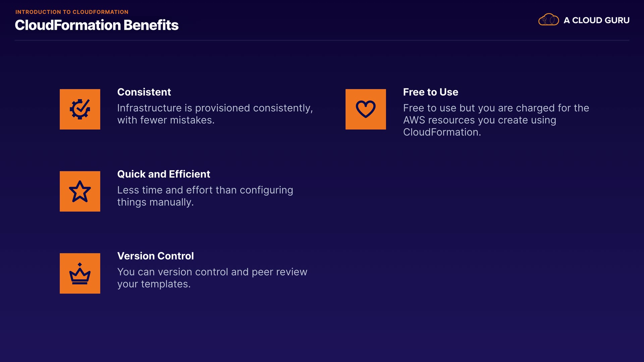Viewport: 644px width, 362px height.
Task: Click the 'AWS resources you create using' line
Action: [479, 120]
